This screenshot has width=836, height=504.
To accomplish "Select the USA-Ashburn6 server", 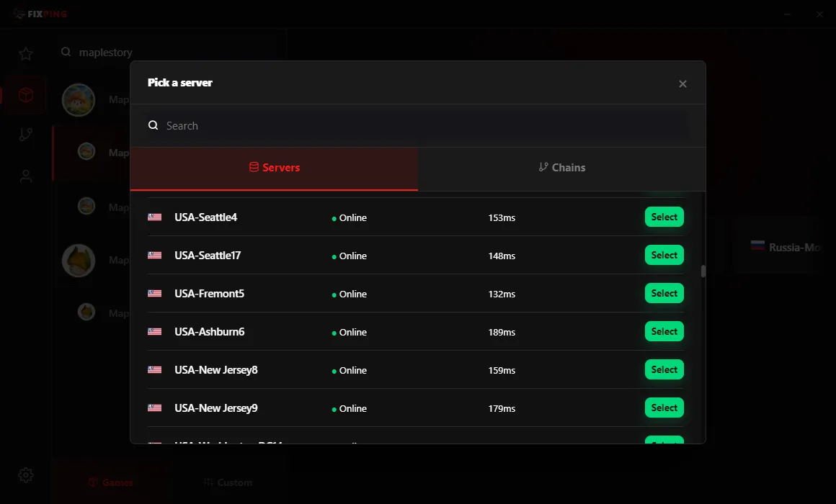I will click(664, 331).
